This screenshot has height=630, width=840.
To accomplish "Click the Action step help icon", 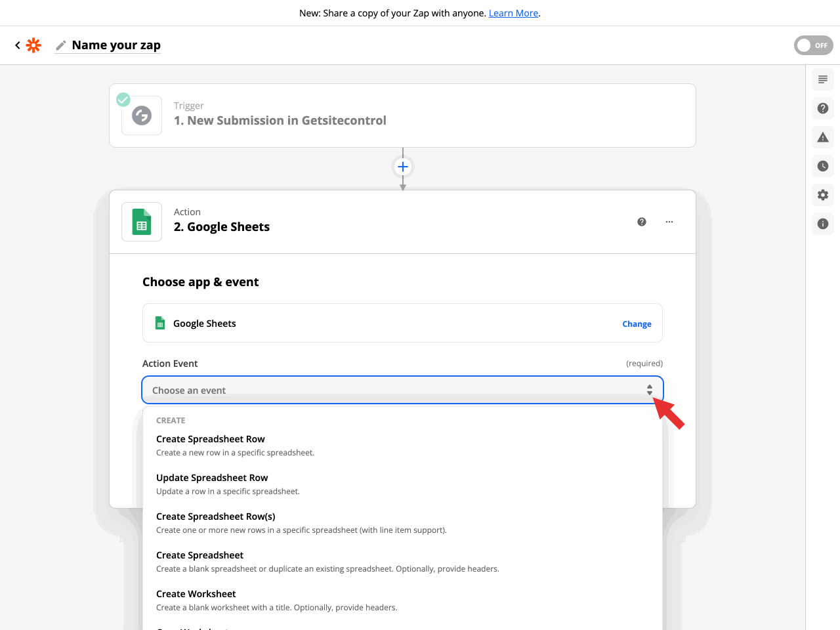I will 642,222.
